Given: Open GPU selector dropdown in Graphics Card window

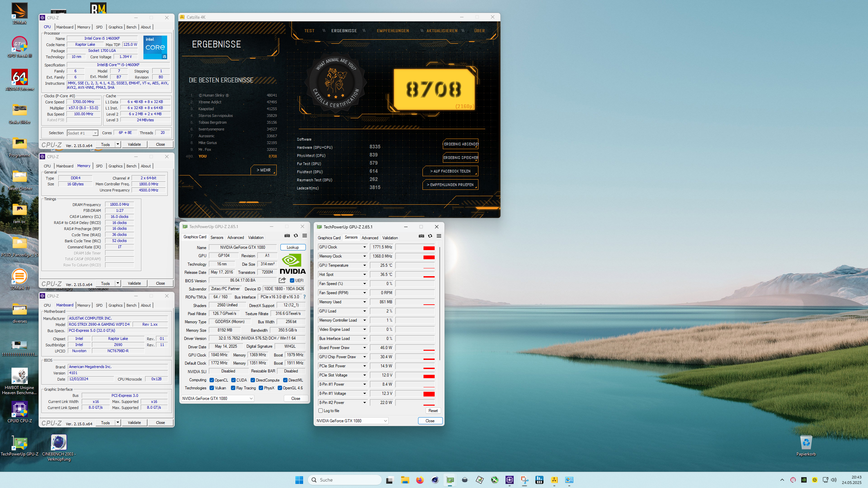Looking at the screenshot, I should coord(217,399).
